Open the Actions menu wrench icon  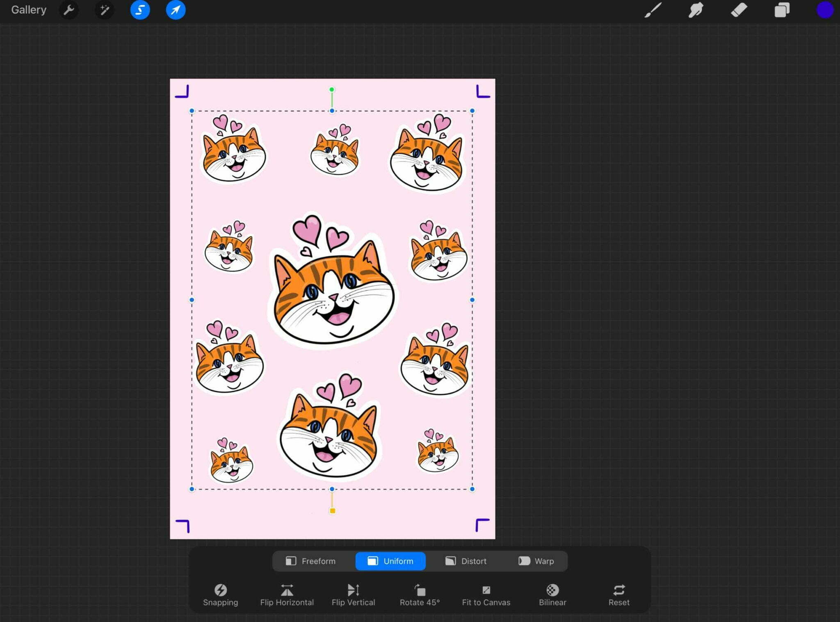[x=69, y=10]
